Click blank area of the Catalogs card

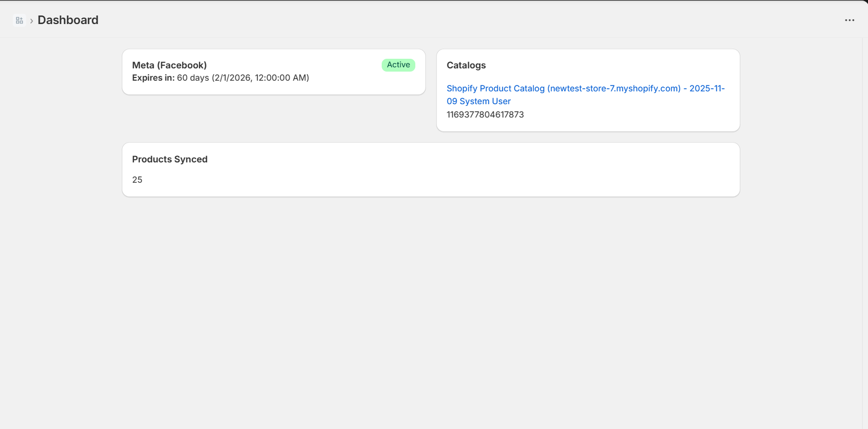pyautogui.click(x=641, y=115)
